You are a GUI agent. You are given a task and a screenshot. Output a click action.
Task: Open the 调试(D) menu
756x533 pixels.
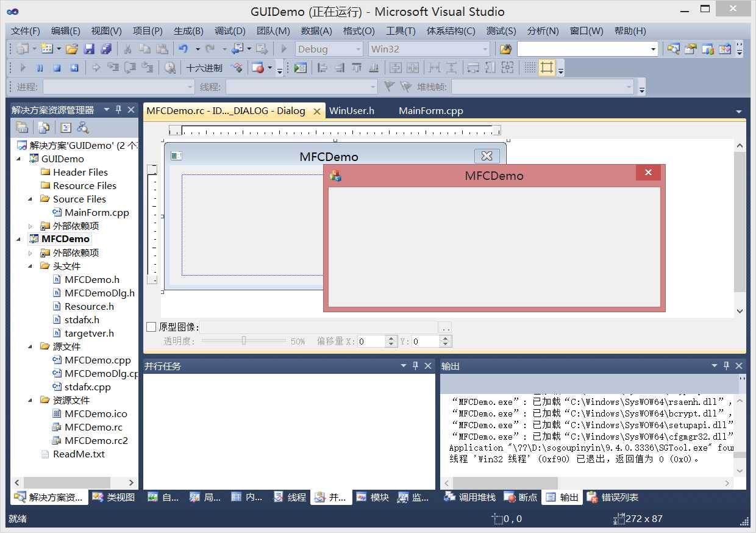pyautogui.click(x=230, y=31)
